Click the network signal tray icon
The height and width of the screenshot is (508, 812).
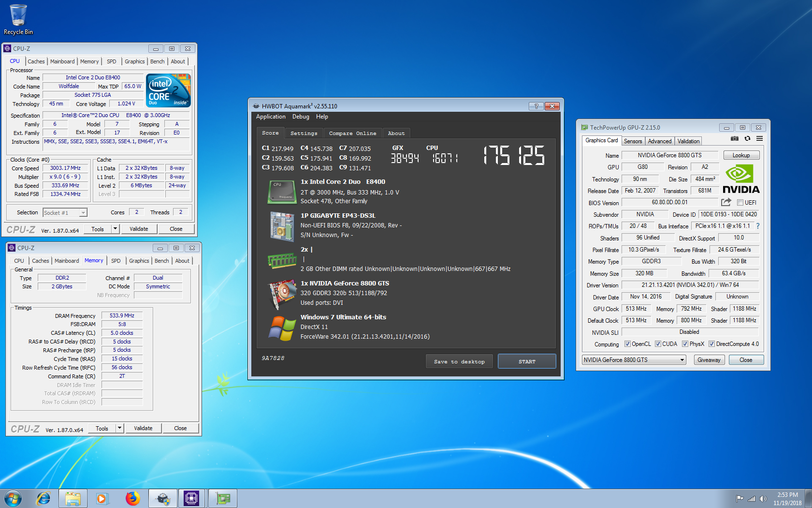click(751, 499)
